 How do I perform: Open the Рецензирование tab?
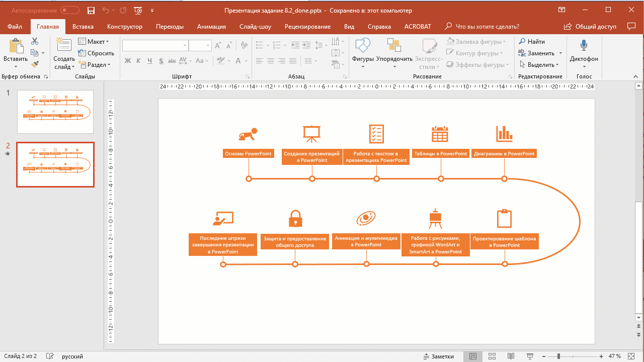pos(307,27)
